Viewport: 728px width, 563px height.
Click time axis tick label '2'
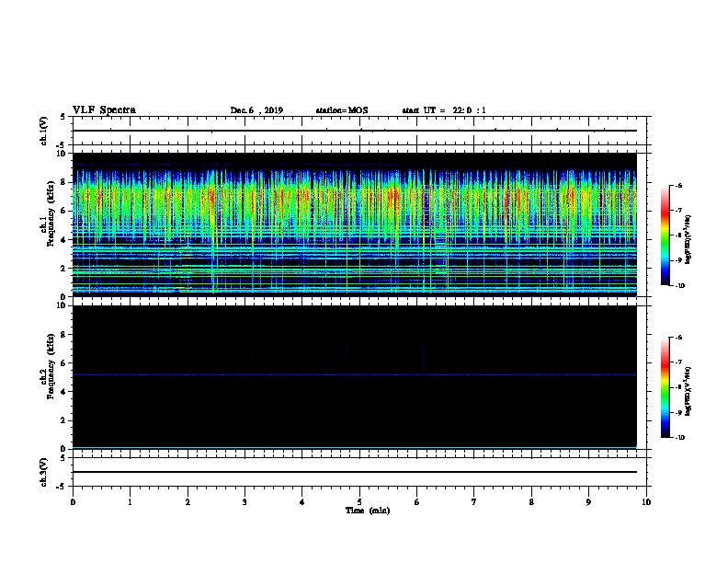(x=188, y=502)
